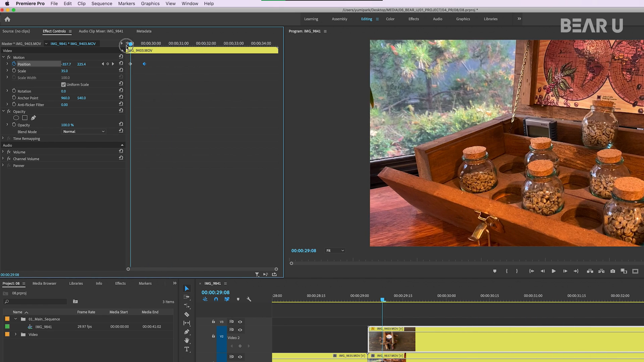The image size is (644, 362).
Task: Expand the Video bin in Project panel
Action: coord(15,335)
